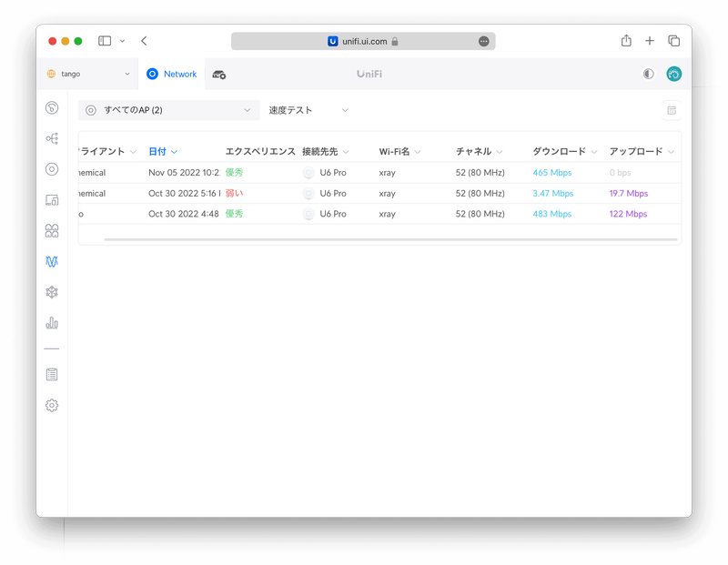The image size is (728, 565).
Task: Select the Network application tab
Action: (172, 75)
